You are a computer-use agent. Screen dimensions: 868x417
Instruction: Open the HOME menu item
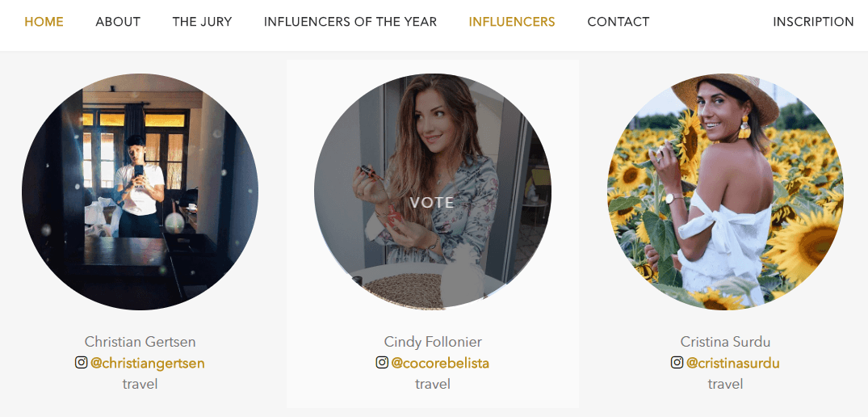click(x=44, y=22)
